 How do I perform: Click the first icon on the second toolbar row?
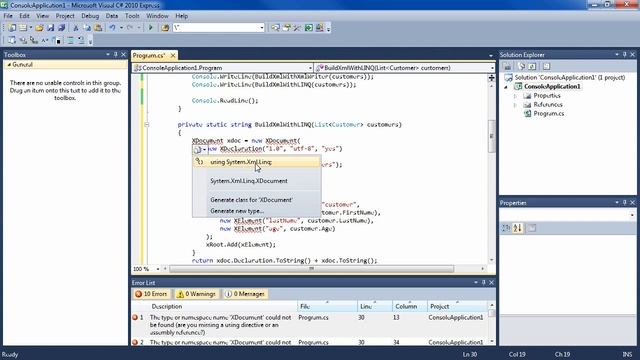pos(12,40)
